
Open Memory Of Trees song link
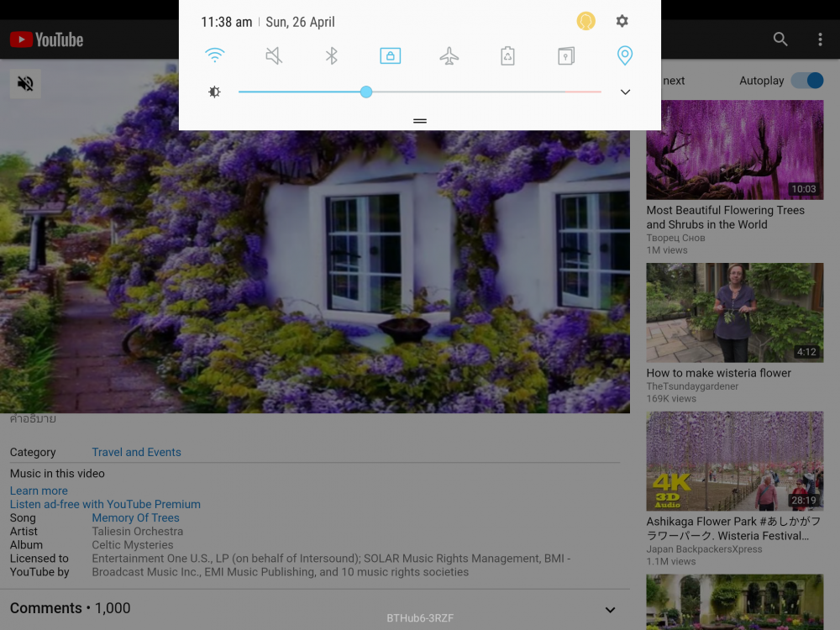(135, 517)
